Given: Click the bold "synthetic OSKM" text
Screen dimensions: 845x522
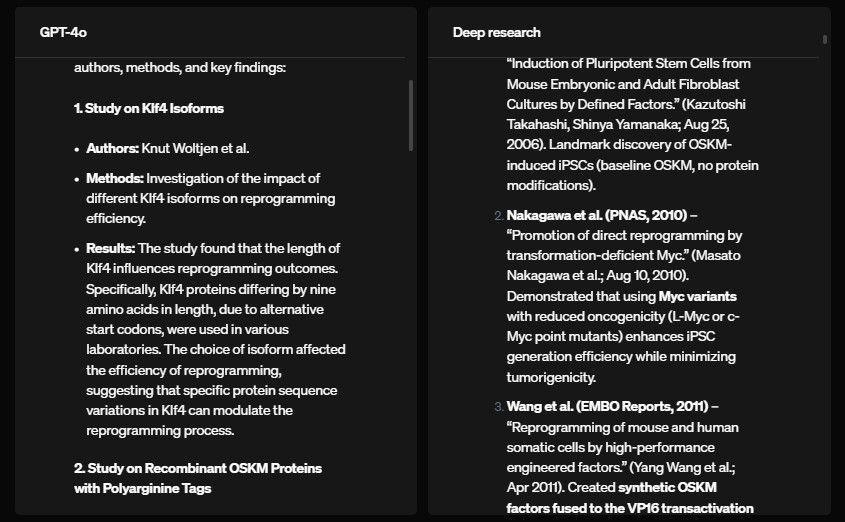Looking at the screenshot, I should [667, 488].
